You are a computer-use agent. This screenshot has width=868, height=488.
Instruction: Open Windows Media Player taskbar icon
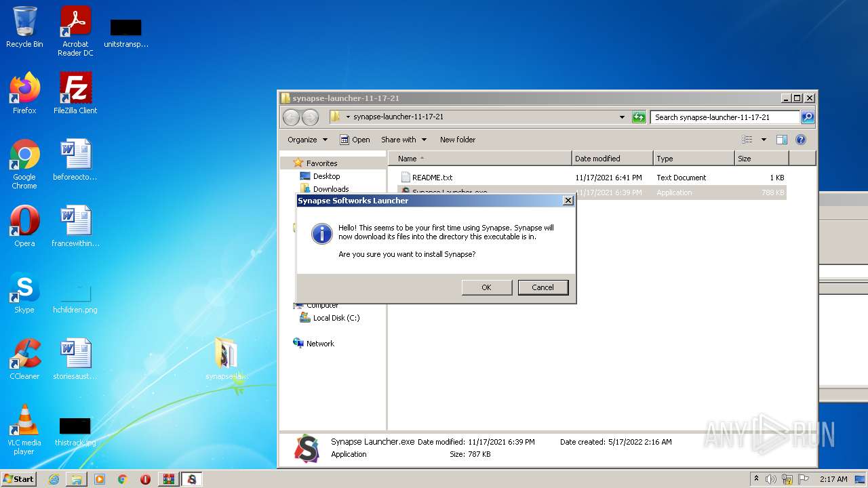tap(100, 479)
